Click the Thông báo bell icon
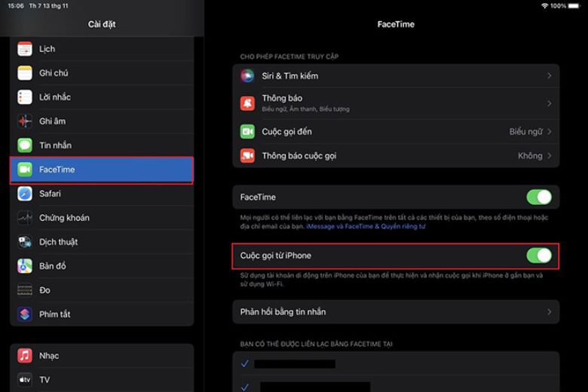 point(247,103)
